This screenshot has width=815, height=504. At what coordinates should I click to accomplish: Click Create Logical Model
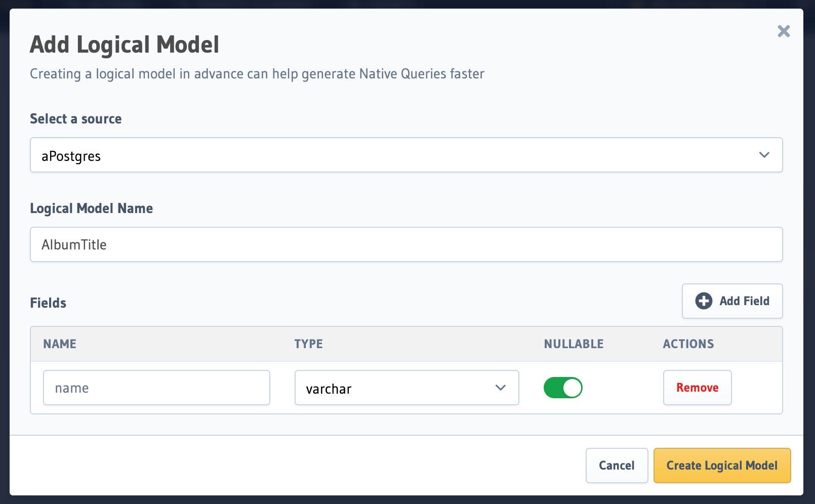(722, 465)
